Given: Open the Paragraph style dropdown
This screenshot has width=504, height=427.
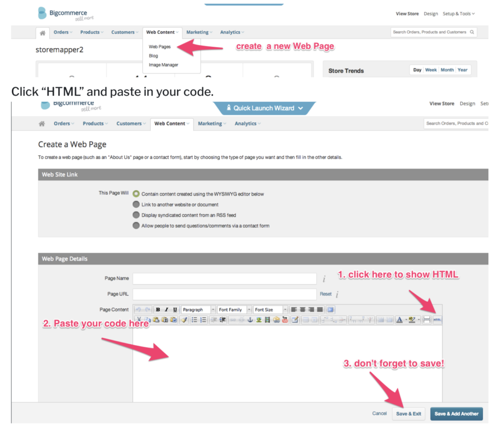Looking at the screenshot, I should (197, 309).
